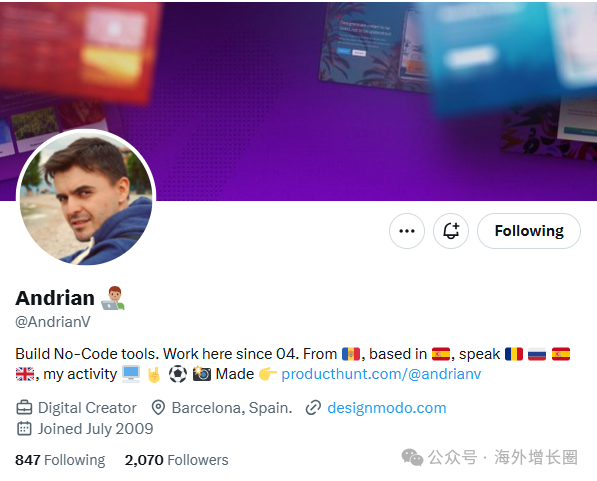Click the pointing hand emoji before producthunt link
The height and width of the screenshot is (481, 597).
[x=267, y=374]
